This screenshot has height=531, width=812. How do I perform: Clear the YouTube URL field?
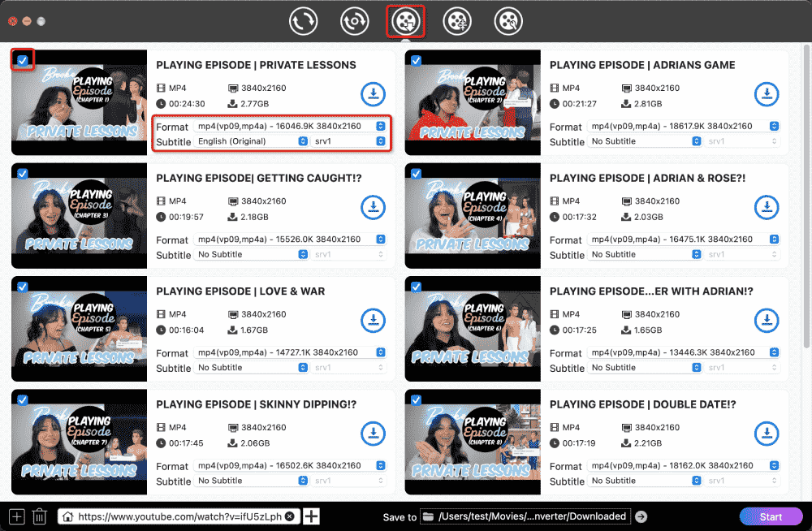[x=290, y=516]
